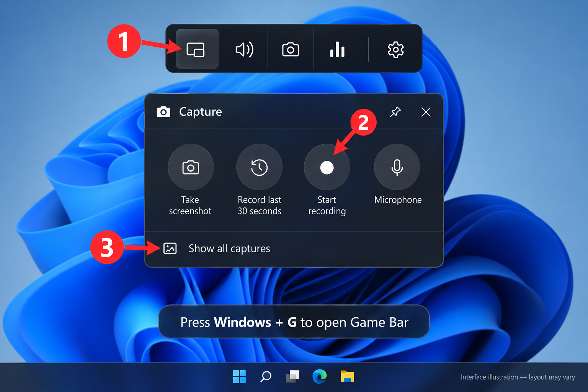Click the "Capture" widget title text
Screen dimensions: 588x392
(201, 112)
